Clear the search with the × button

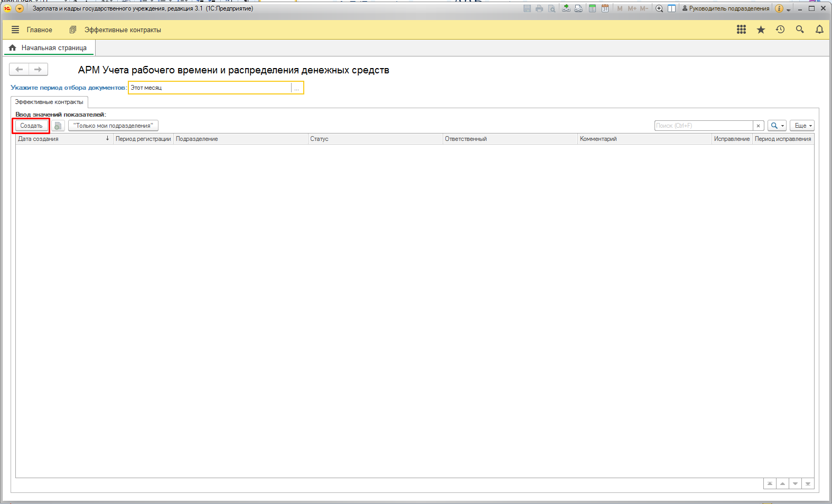pos(759,126)
